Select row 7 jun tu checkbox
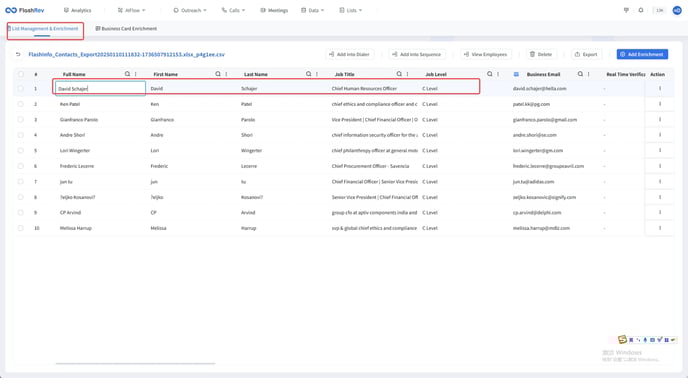Viewport: 688px width, 378px height. click(x=21, y=181)
